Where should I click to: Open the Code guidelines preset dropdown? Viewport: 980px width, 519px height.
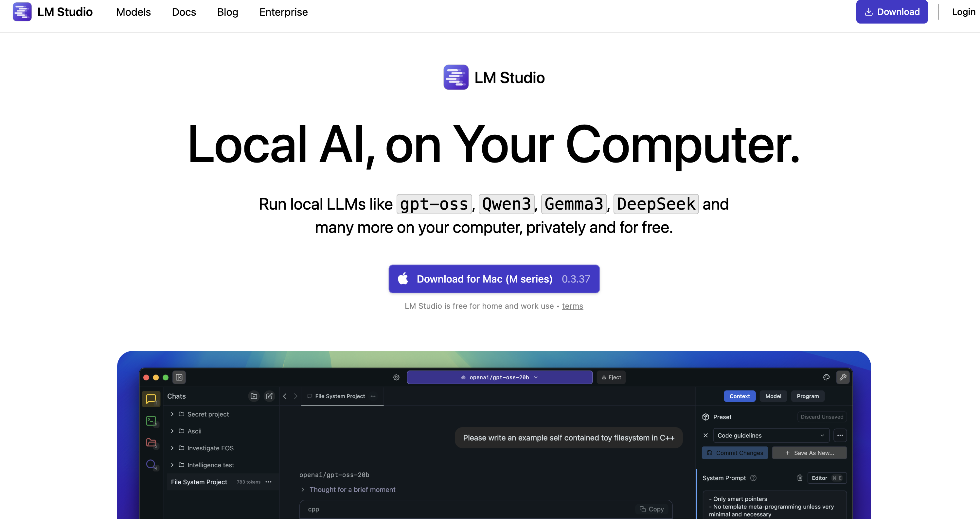pyautogui.click(x=771, y=435)
